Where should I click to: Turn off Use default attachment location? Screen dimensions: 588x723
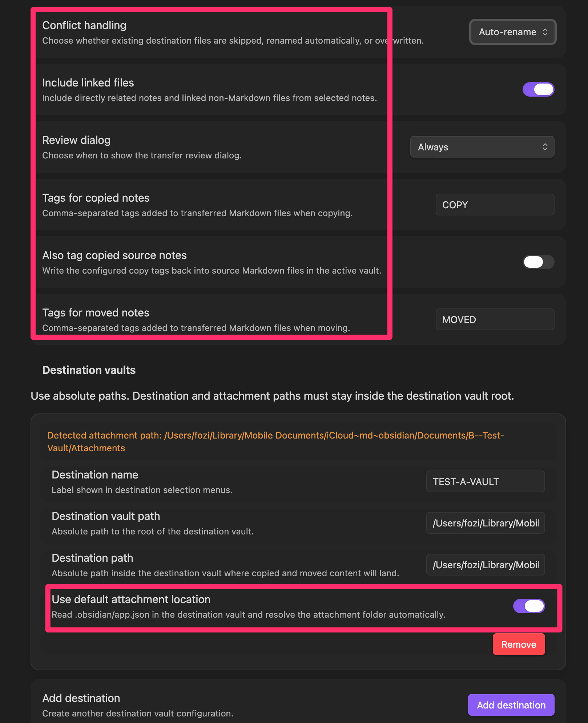tap(529, 606)
